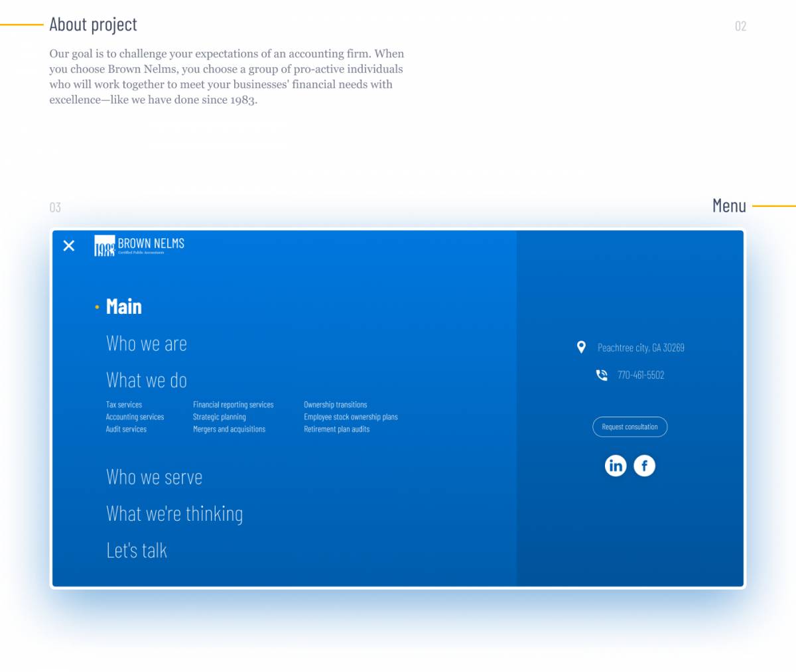Click the Brown Nelms logo
The width and height of the screenshot is (796, 672).
(139, 245)
